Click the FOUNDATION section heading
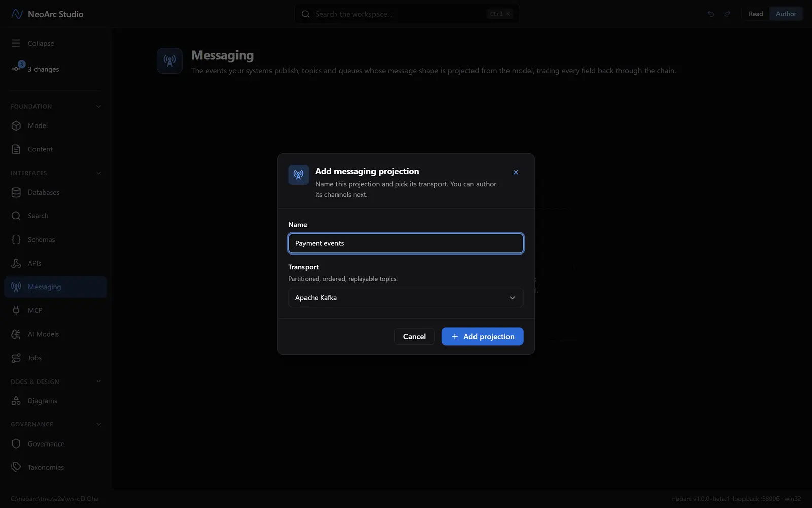 (31, 107)
